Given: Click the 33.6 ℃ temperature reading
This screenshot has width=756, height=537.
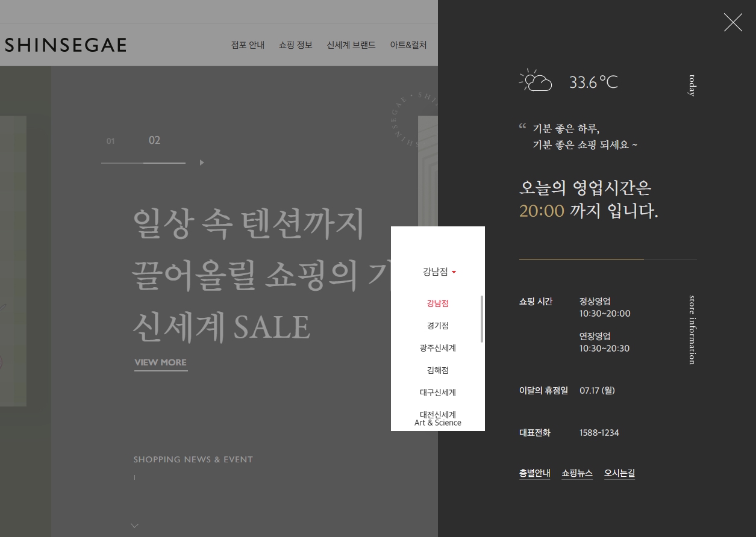Looking at the screenshot, I should point(593,82).
